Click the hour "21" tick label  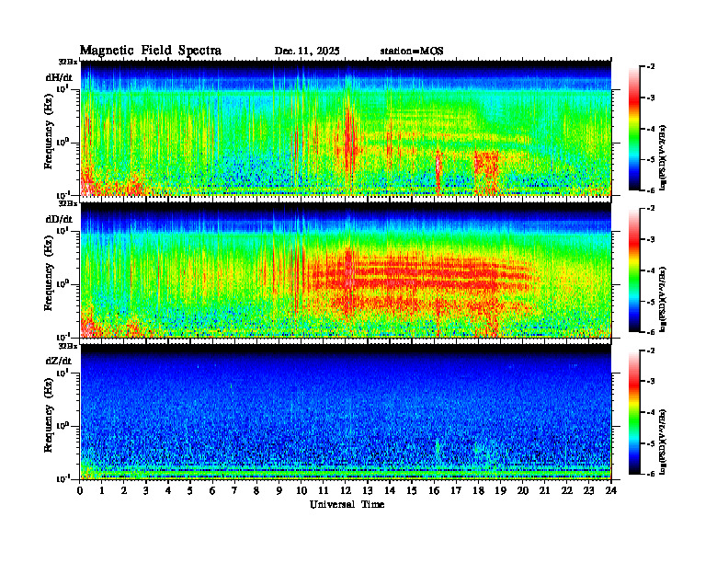(544, 491)
